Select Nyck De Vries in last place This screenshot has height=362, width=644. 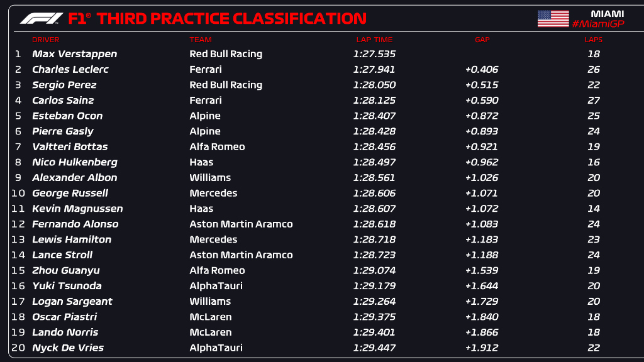click(x=68, y=348)
